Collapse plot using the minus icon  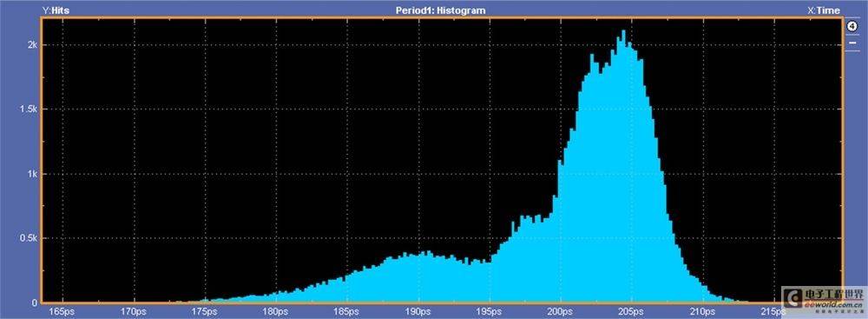click(852, 43)
